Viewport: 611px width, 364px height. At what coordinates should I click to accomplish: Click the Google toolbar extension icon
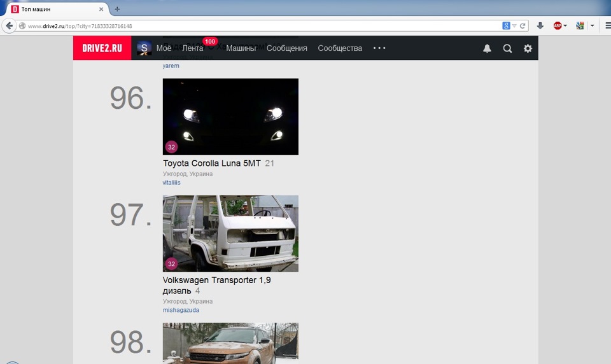pos(580,25)
